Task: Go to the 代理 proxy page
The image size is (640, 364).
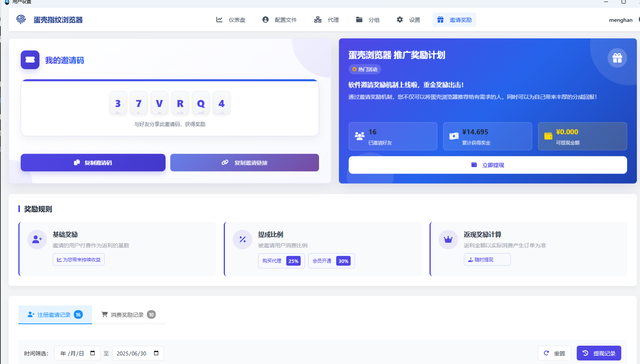Action: 326,20
